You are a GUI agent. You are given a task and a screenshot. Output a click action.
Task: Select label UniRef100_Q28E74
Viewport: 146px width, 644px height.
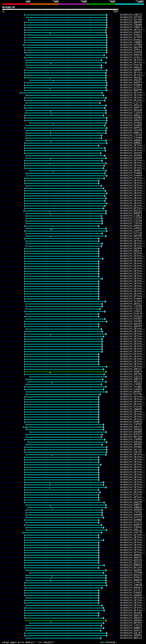click(x=131, y=371)
